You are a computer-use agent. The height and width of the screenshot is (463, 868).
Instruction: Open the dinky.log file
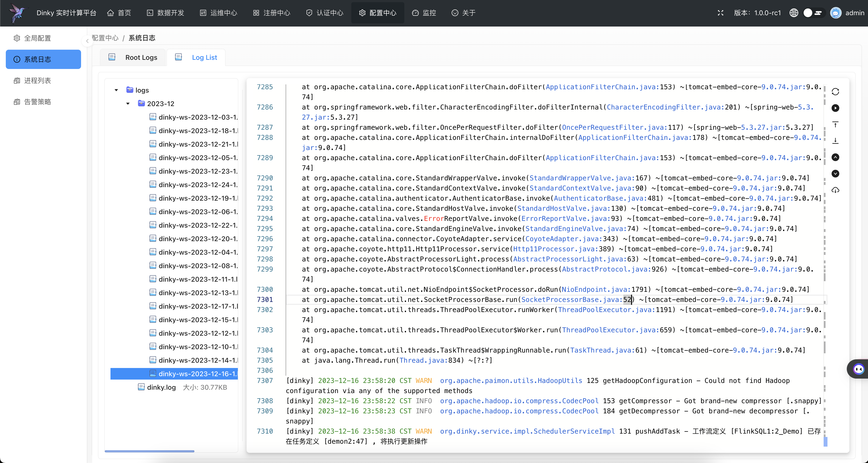(161, 387)
